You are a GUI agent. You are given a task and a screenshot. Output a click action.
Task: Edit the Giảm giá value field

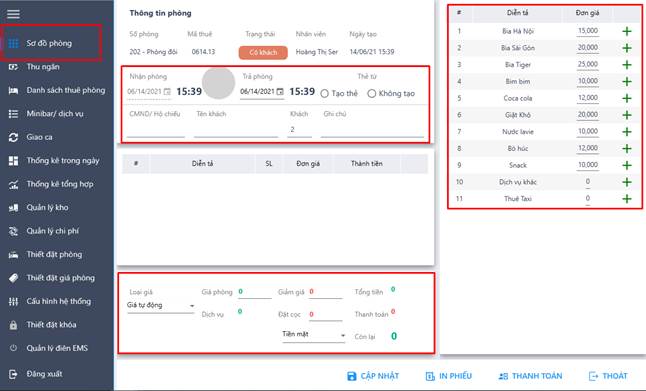tap(325, 292)
